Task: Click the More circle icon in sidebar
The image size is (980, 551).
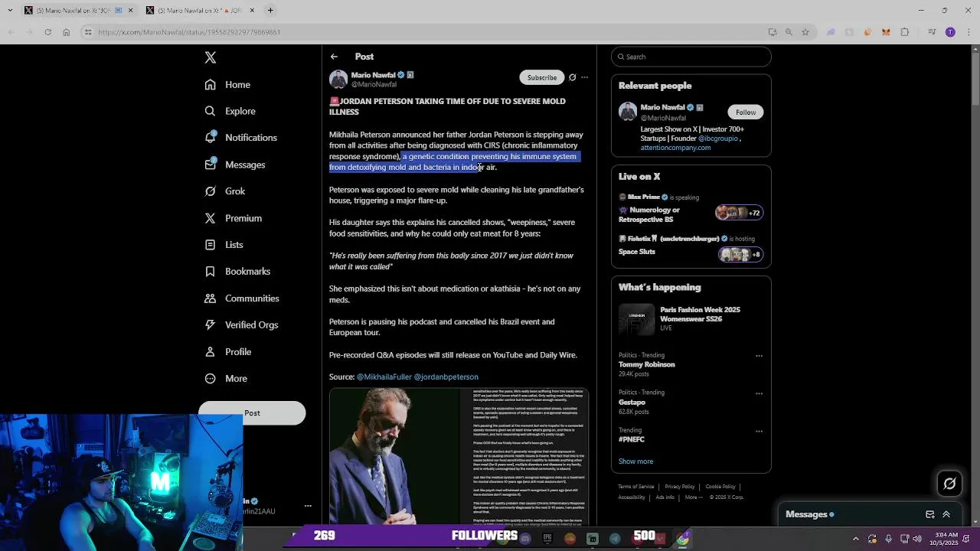Action: click(211, 379)
